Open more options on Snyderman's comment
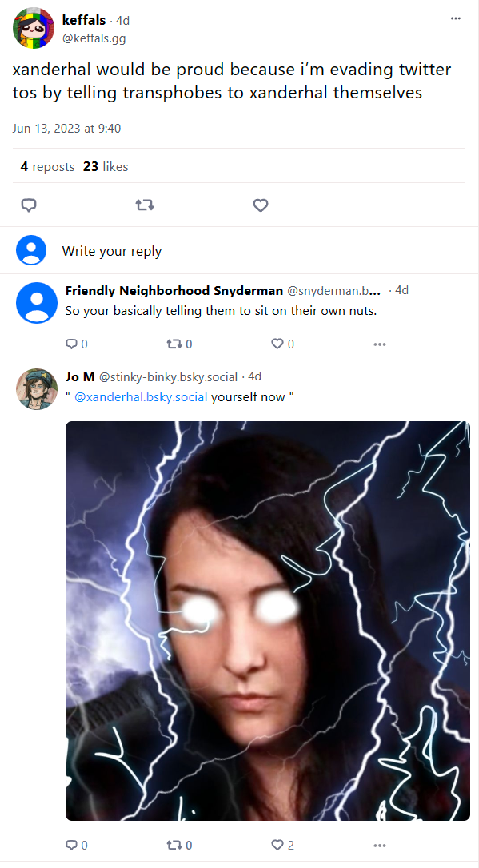This screenshot has height=868, width=479. (x=379, y=344)
